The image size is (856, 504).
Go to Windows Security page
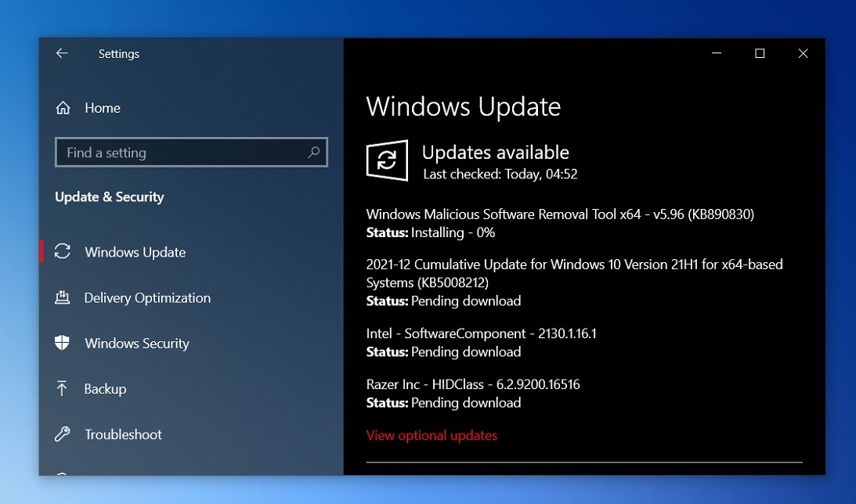[x=137, y=343]
